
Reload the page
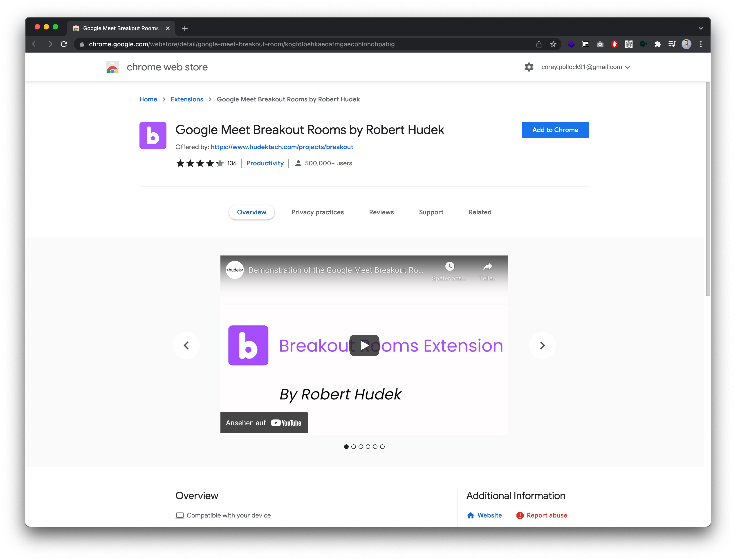tap(64, 44)
